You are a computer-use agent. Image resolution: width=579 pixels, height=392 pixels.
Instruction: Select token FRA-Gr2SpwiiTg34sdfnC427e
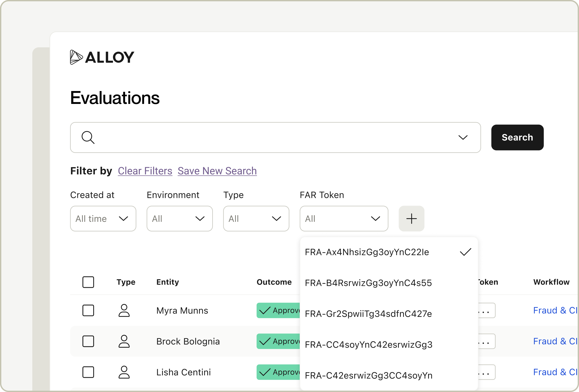pyautogui.click(x=389, y=314)
